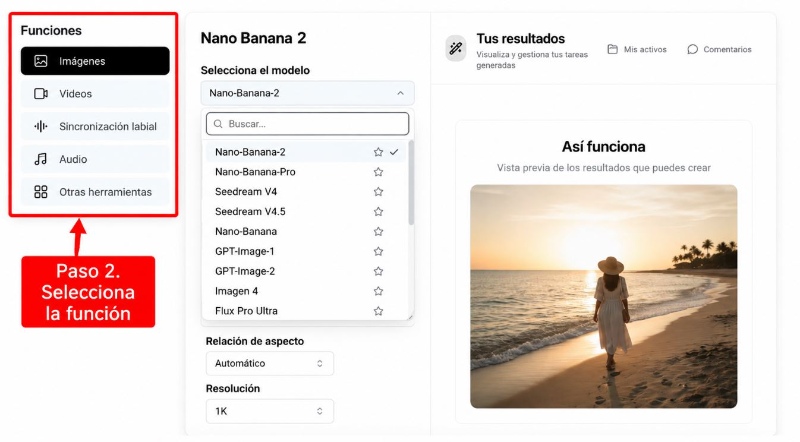Star the Seedream V4 model

(378, 192)
